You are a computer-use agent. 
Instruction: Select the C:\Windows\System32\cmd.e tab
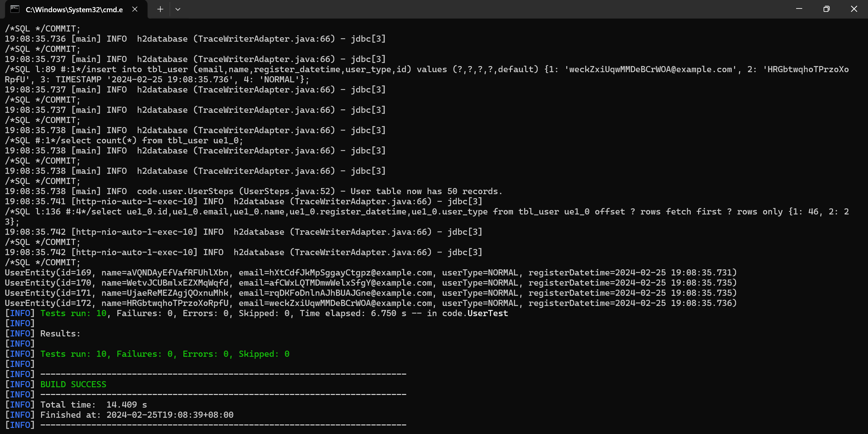pos(76,9)
